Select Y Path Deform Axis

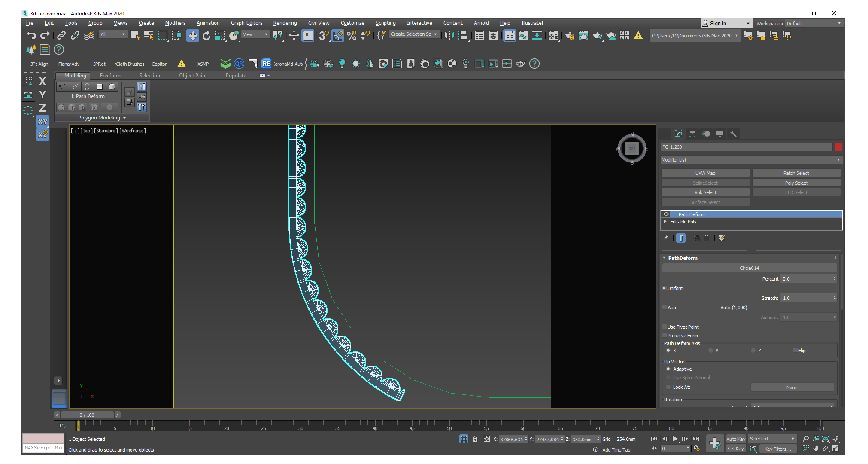point(711,351)
